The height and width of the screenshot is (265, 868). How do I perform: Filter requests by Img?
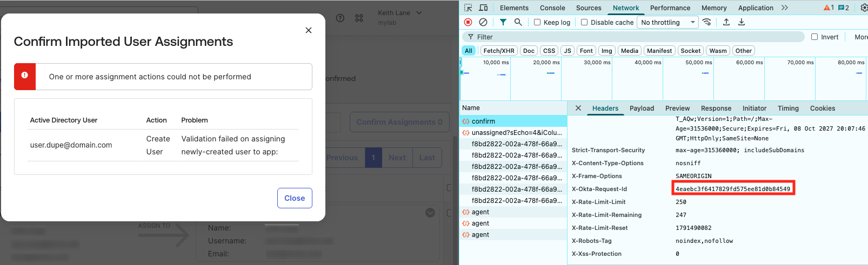point(607,51)
